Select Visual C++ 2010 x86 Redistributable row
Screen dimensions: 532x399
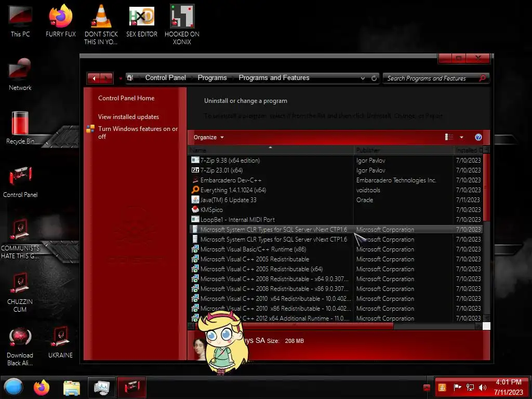(336, 309)
